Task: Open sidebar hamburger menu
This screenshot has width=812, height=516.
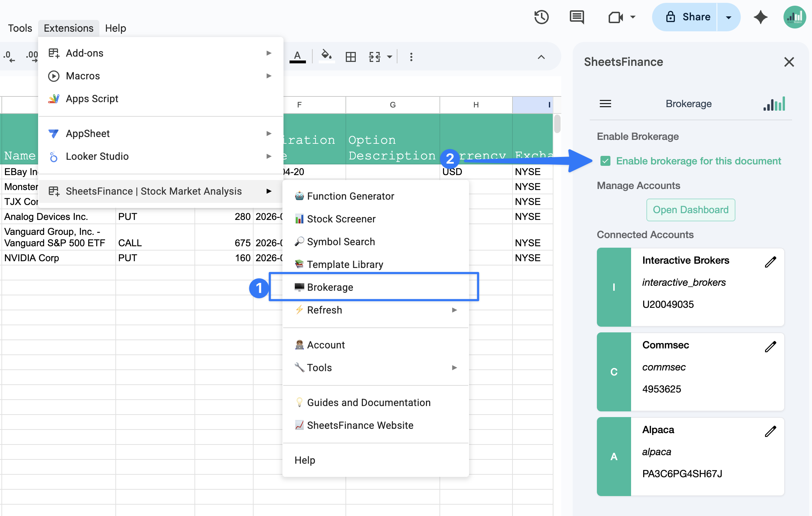Action: tap(605, 104)
